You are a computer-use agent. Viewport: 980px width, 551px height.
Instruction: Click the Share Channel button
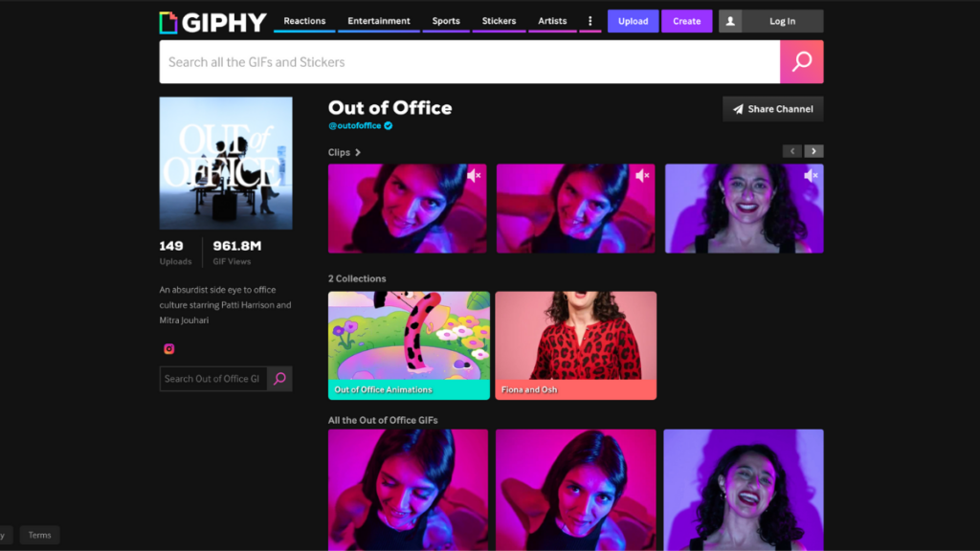tap(772, 109)
